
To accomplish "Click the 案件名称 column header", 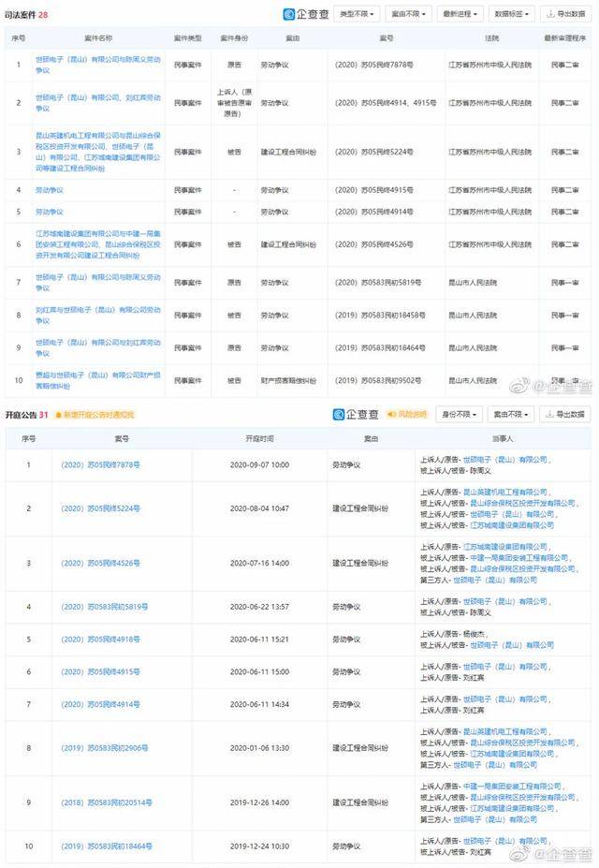I will [98, 38].
